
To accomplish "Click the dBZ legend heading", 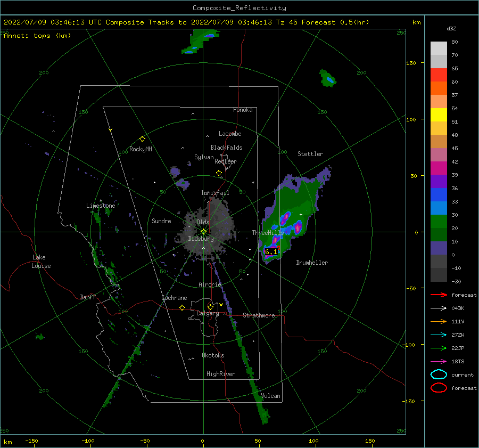I will tap(451, 28).
